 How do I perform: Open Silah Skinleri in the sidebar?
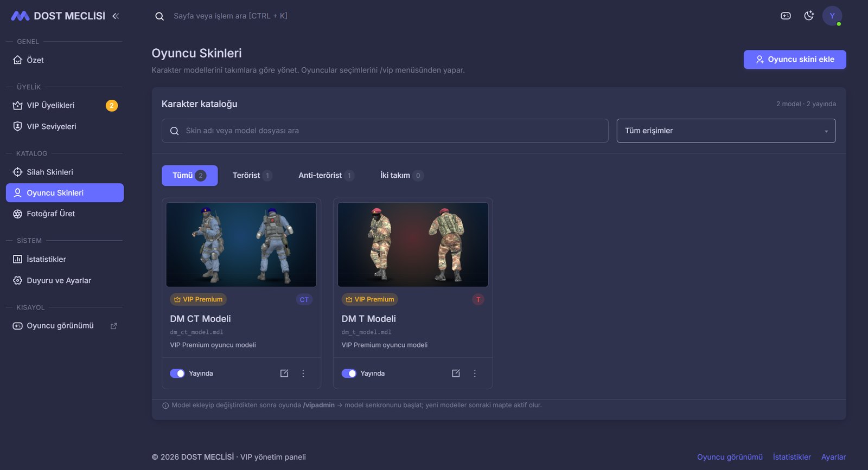65,172
